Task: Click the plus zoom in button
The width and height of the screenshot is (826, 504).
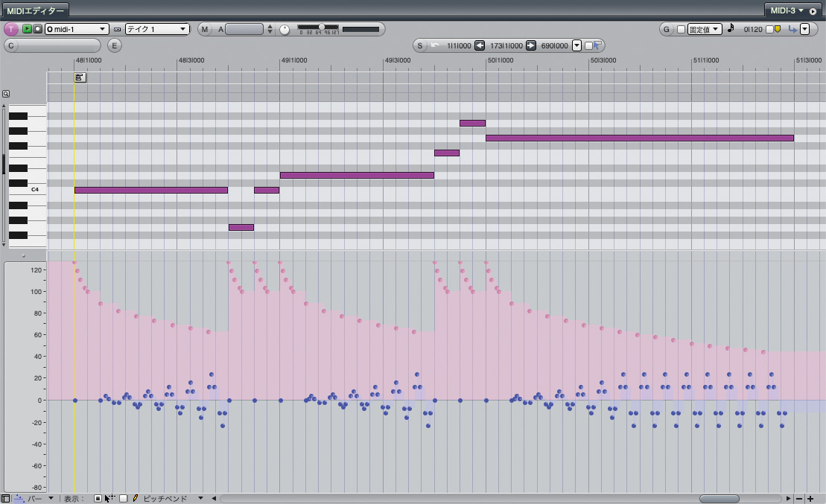Action: pyautogui.click(x=810, y=498)
